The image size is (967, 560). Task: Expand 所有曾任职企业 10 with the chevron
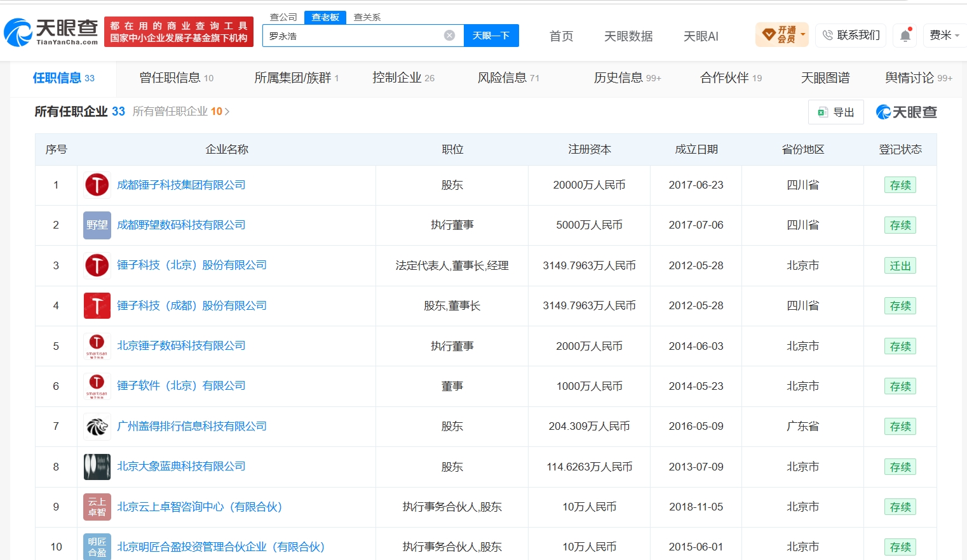pyautogui.click(x=227, y=112)
